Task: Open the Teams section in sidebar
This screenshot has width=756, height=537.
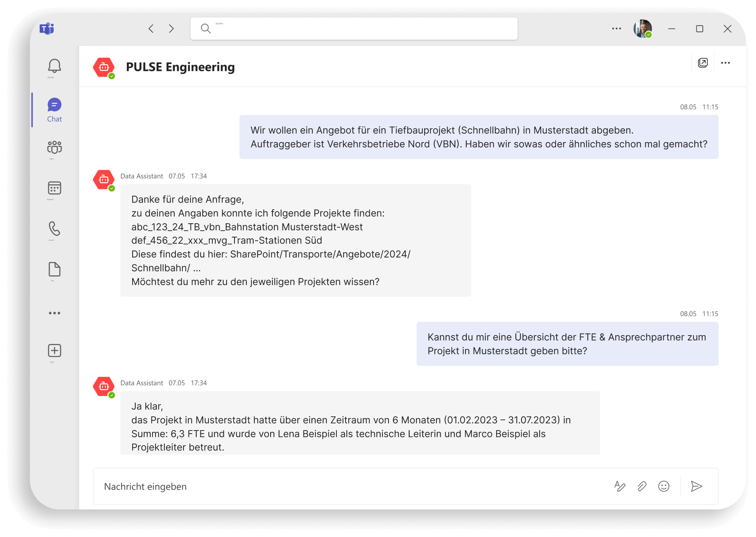Action: (x=54, y=147)
